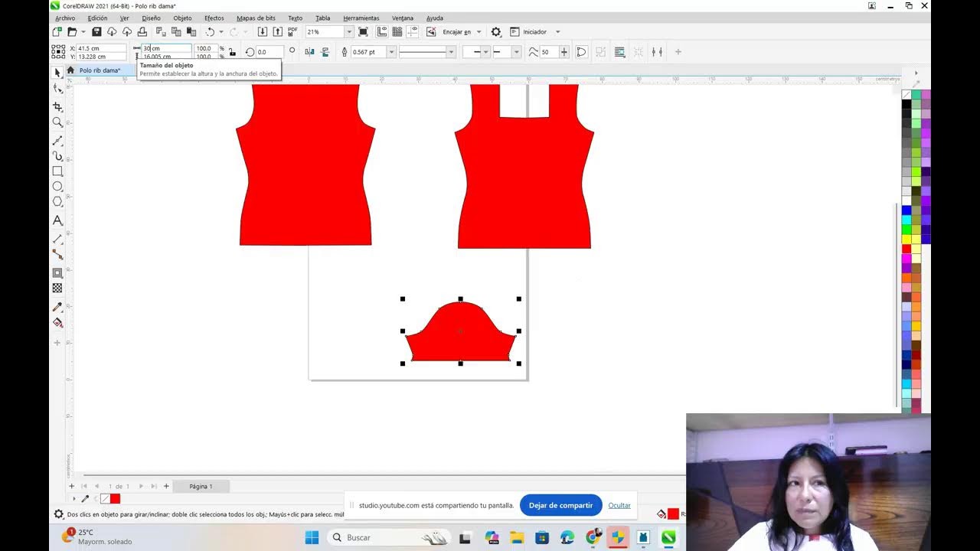Select the Pick (arrow) tool
The width and height of the screenshot is (980, 551).
pyautogui.click(x=57, y=72)
